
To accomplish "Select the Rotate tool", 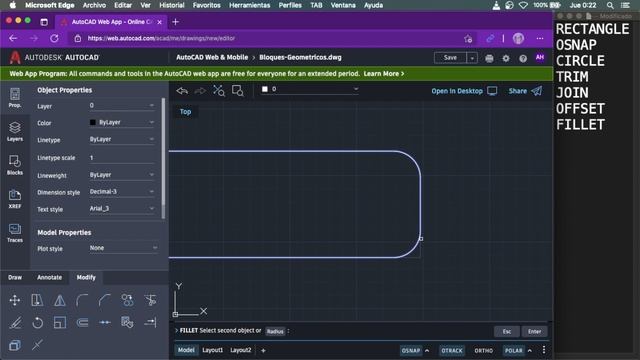I will coord(38,323).
